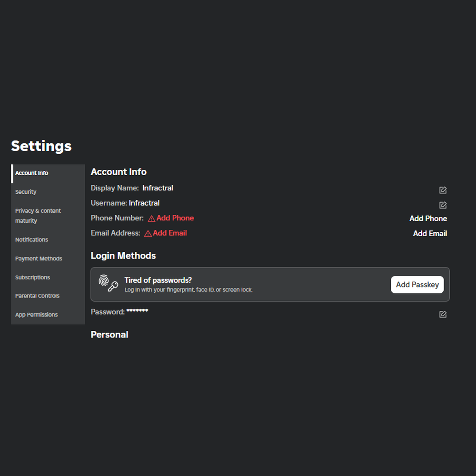Click the fingerprint, face ID description text

[x=188, y=289]
